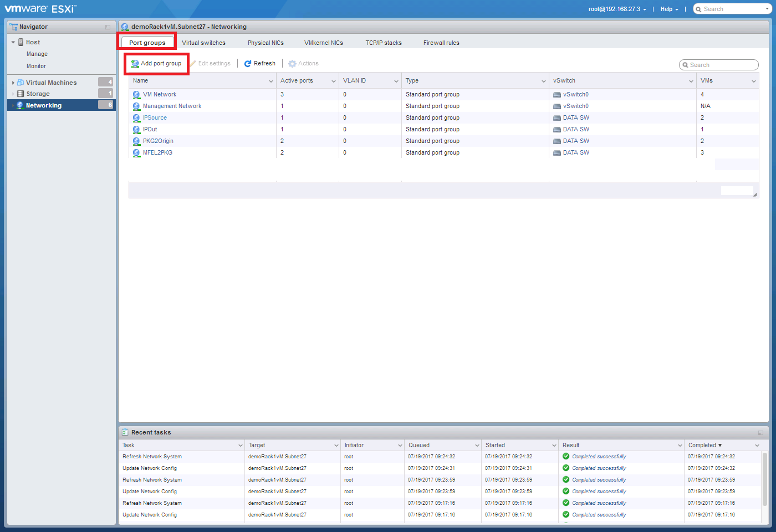The height and width of the screenshot is (532, 776).
Task: Click the Networking icon in the page title
Action: (125, 27)
